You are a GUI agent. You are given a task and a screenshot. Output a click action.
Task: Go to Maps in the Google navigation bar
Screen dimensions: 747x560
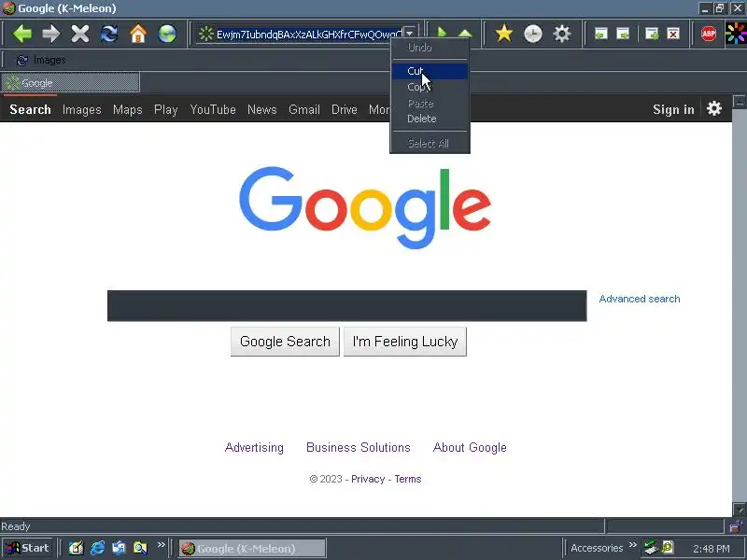tap(128, 109)
